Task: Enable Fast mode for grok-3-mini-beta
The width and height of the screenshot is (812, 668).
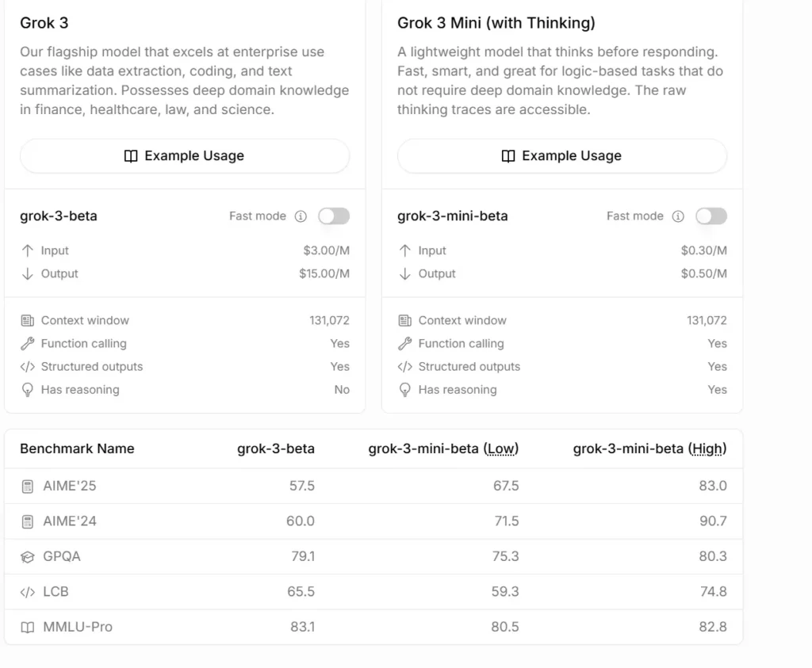Action: point(711,216)
